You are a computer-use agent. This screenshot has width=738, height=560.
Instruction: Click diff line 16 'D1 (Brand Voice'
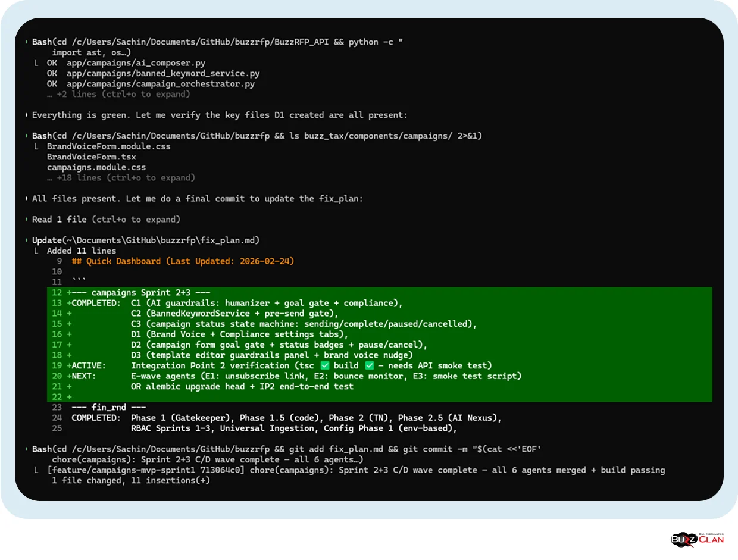pos(379,334)
